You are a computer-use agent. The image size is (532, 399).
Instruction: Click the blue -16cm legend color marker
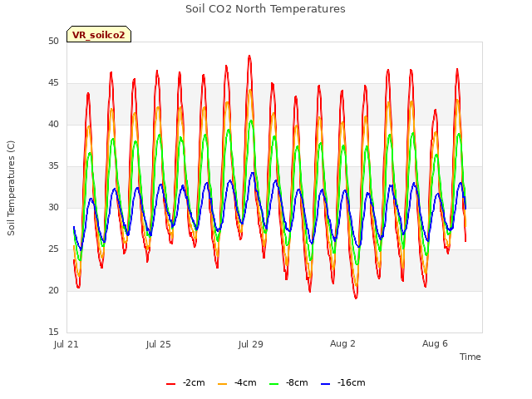click(325, 384)
